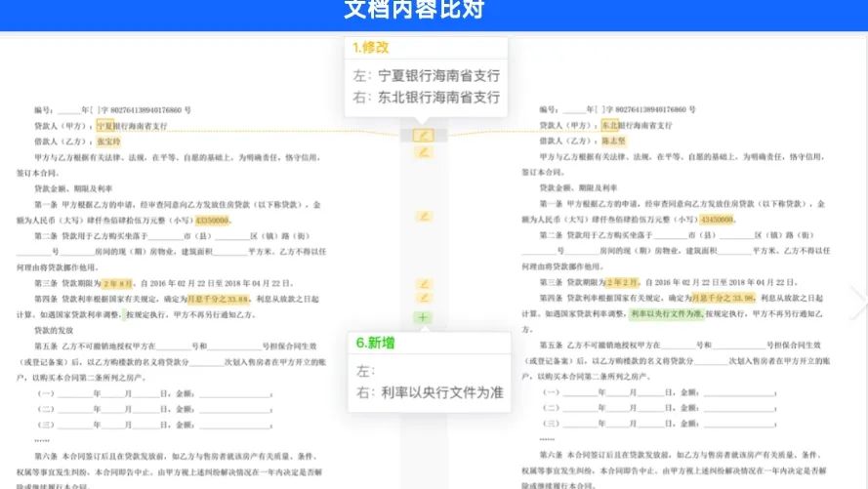Click highlighted '东北' in right document
Screen dimensions: 868x489
(x=609, y=126)
